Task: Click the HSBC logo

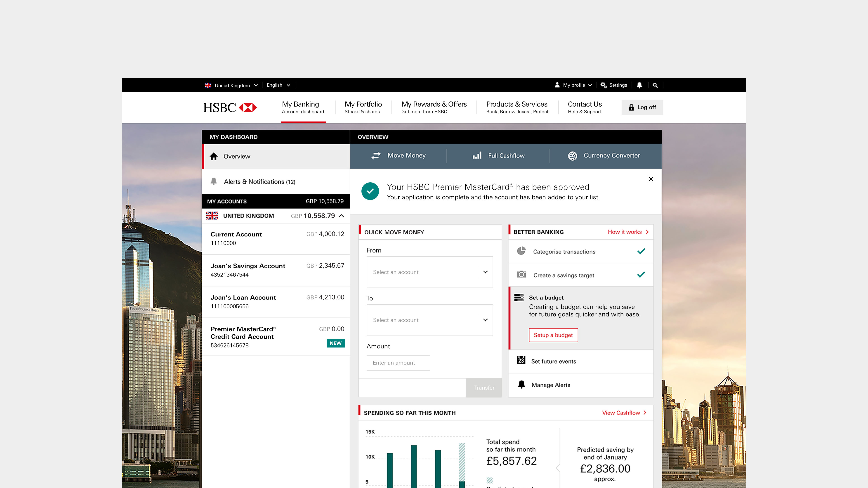Action: pos(230,108)
